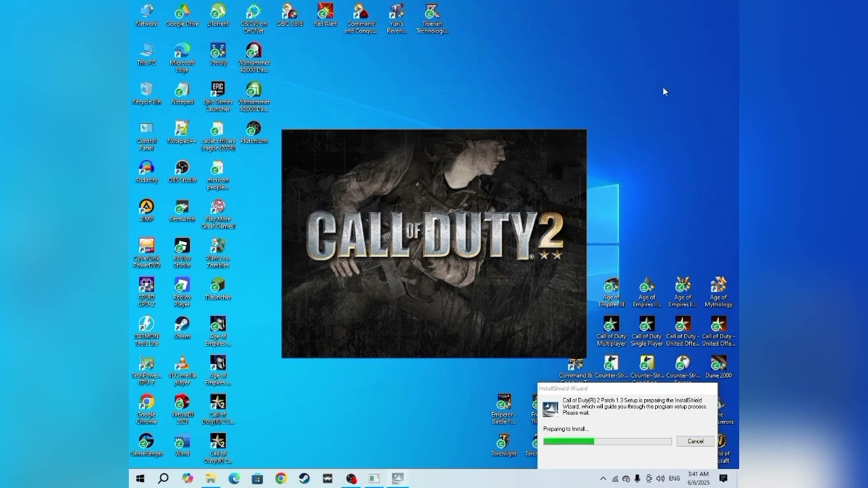Screen dimensions: 868x488
Task: Select the AIMP desktop icon
Action: [146, 211]
